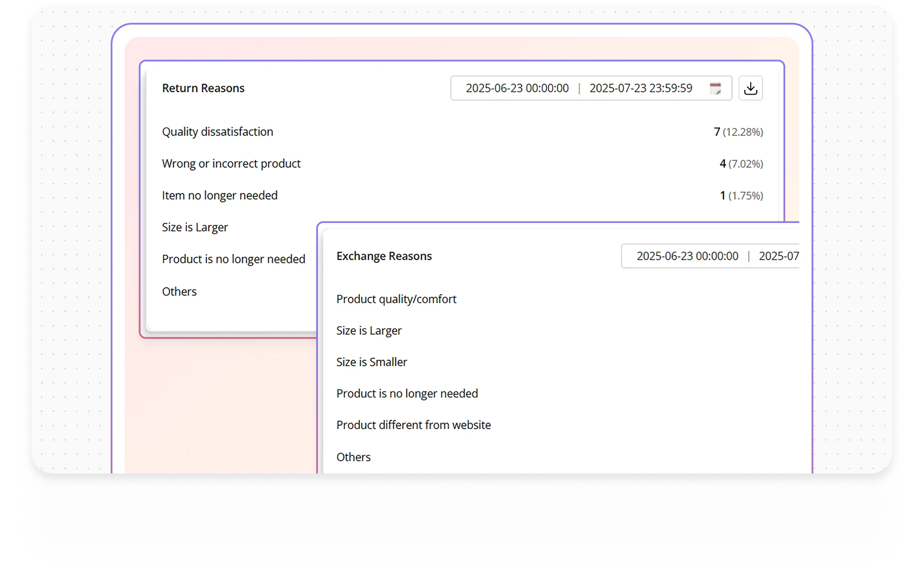Select the Wrong or incorrect product reason
924x586 pixels.
(231, 163)
